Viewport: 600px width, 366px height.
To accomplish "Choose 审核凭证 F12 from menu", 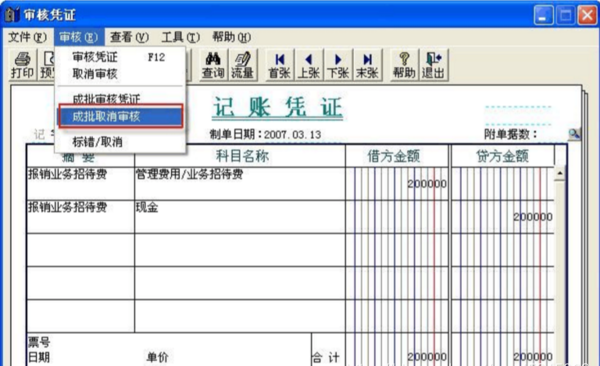I will coord(120,57).
